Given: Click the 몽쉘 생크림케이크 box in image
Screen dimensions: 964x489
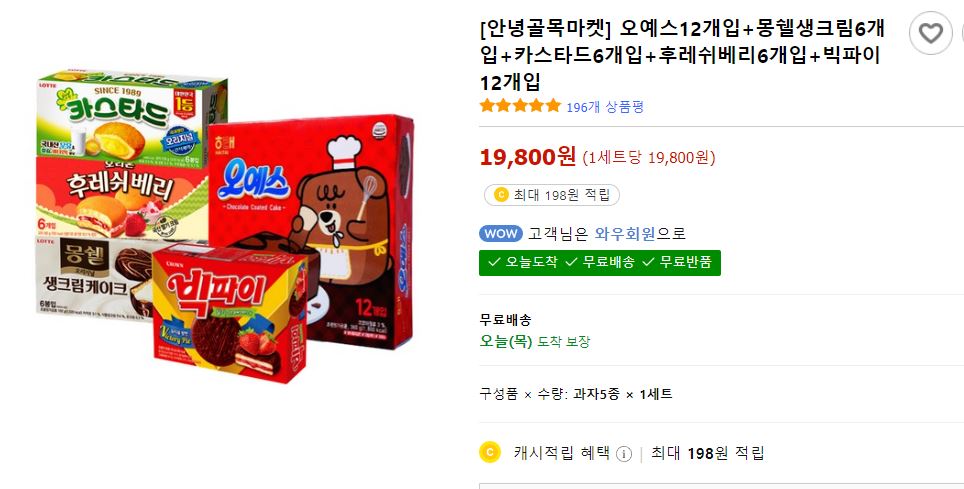Looking at the screenshot, I should pyautogui.click(x=95, y=278).
